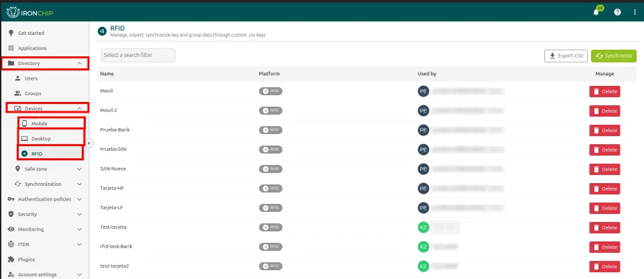Delete the Movil RFID key
Image resolution: width=644 pixels, height=279 pixels.
604,92
